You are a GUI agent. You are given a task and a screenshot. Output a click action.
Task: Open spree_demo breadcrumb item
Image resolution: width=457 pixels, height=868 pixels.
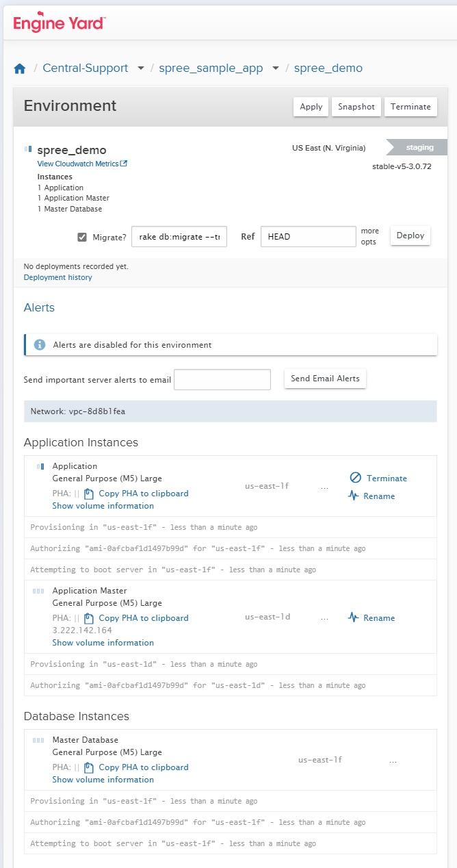pyautogui.click(x=328, y=68)
